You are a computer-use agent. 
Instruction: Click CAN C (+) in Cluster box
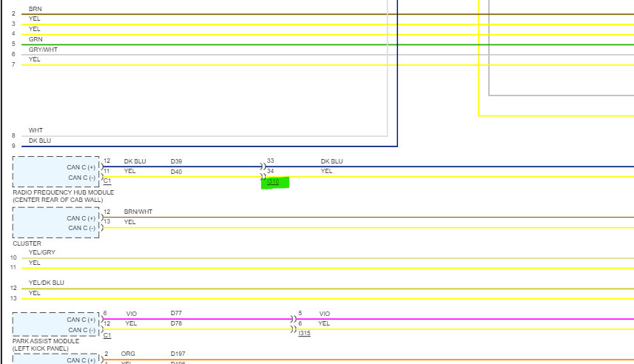81,218
